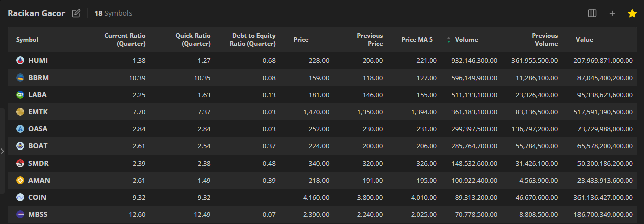This screenshot has width=644, height=224.
Task: Click the Debt to Equity Ratio header
Action: [x=253, y=40]
